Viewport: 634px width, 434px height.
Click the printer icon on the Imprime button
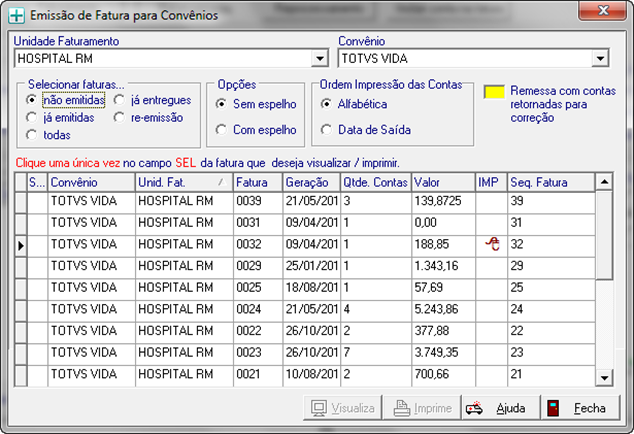402,409
